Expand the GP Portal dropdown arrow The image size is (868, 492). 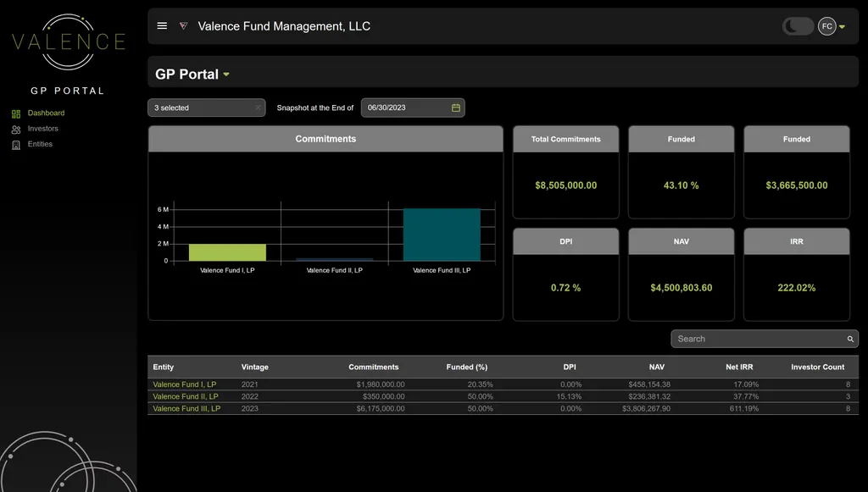point(226,75)
